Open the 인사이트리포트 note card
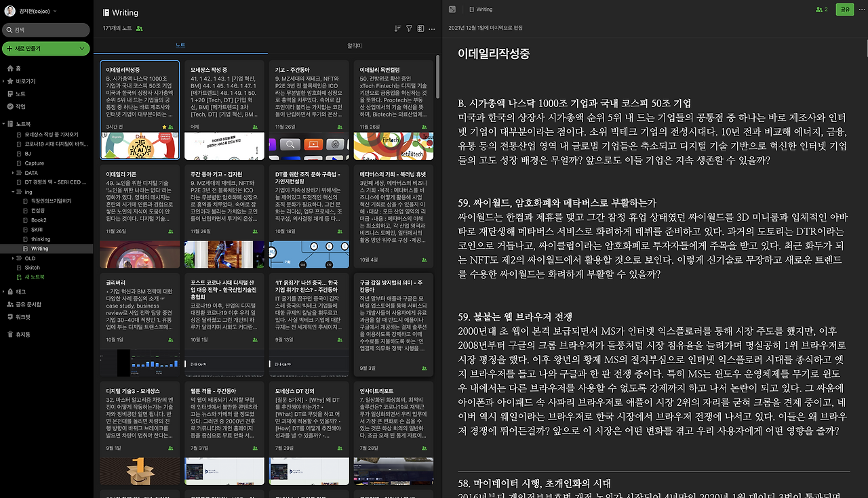 393,433
